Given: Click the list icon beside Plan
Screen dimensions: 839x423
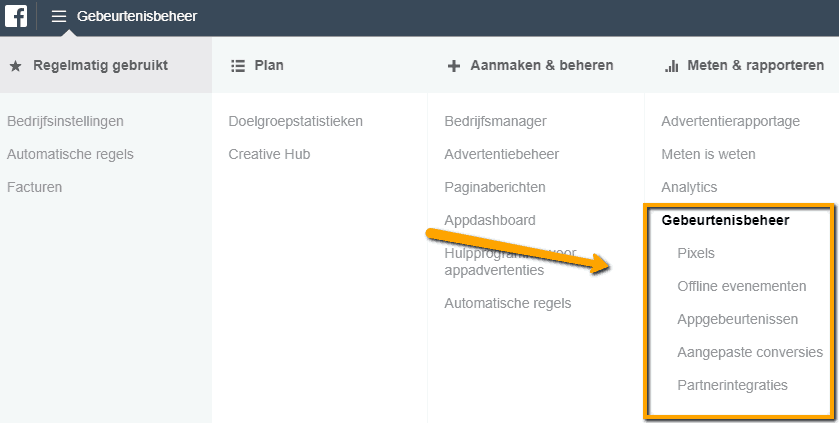Looking at the screenshot, I should pos(238,66).
